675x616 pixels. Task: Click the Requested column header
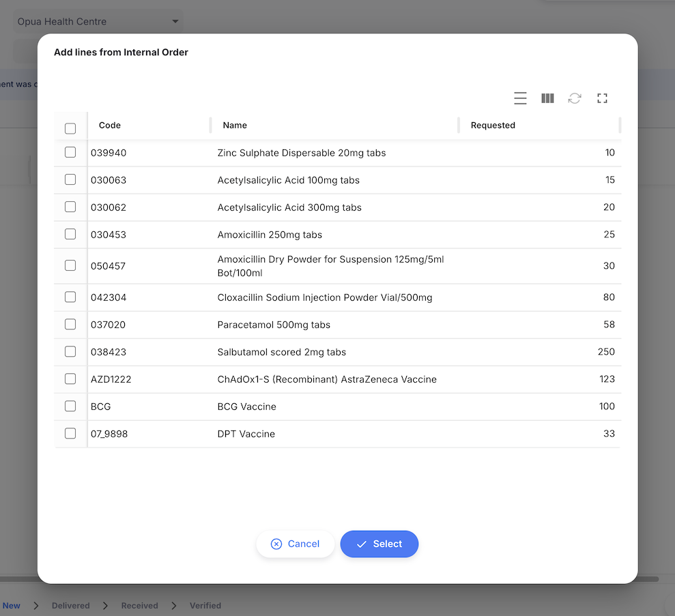tap(493, 126)
